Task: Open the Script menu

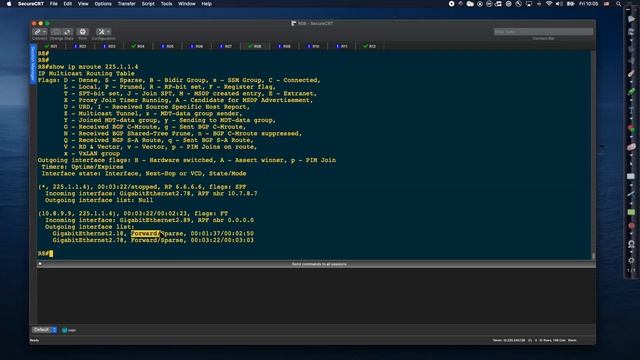Action: 148,4
